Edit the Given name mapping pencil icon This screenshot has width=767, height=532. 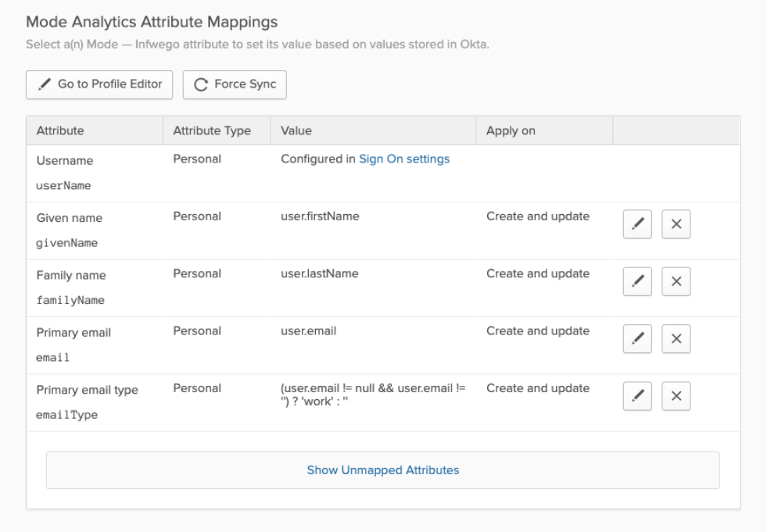637,224
